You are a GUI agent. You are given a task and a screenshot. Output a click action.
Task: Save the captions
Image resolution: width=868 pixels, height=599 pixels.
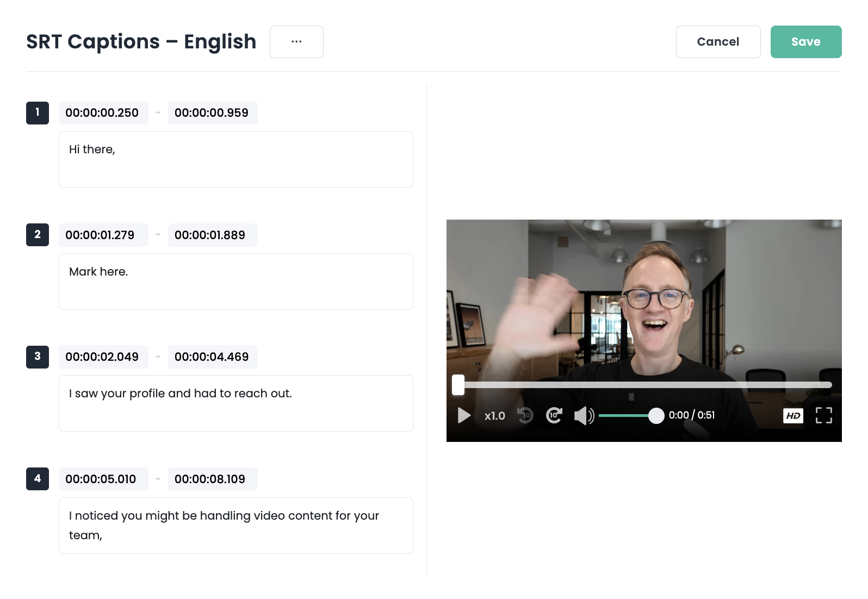pyautogui.click(x=806, y=42)
